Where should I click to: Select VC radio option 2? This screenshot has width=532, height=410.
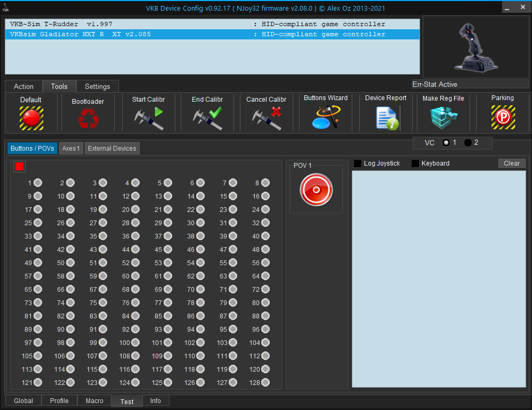point(468,143)
